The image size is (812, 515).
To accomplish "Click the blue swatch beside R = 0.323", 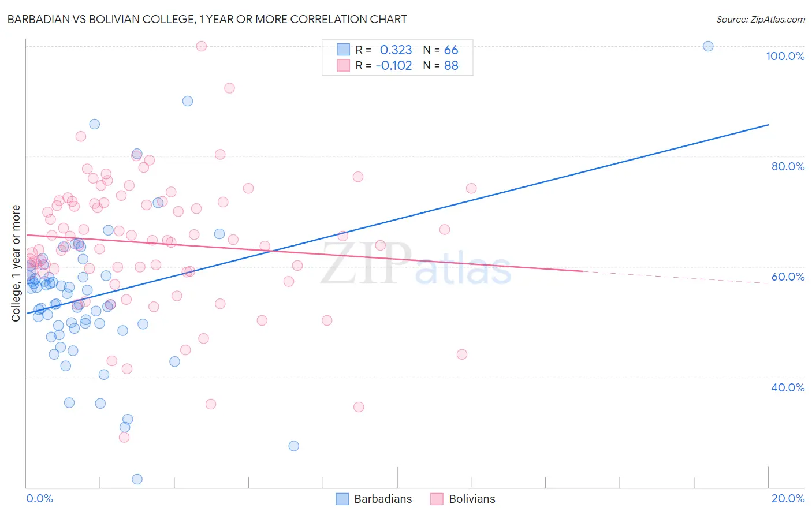I will point(343,50).
